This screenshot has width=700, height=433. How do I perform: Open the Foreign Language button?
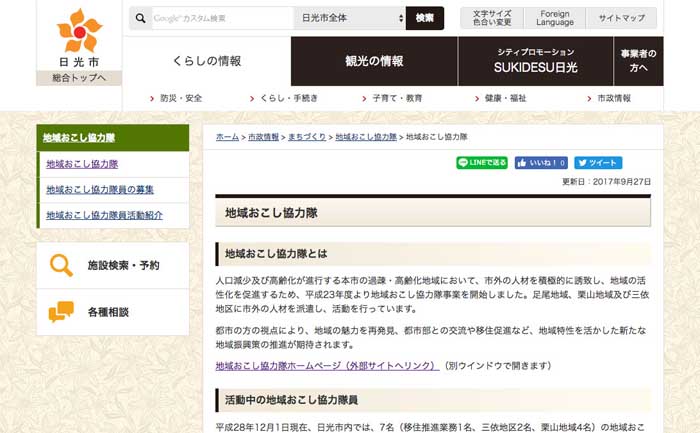click(555, 18)
